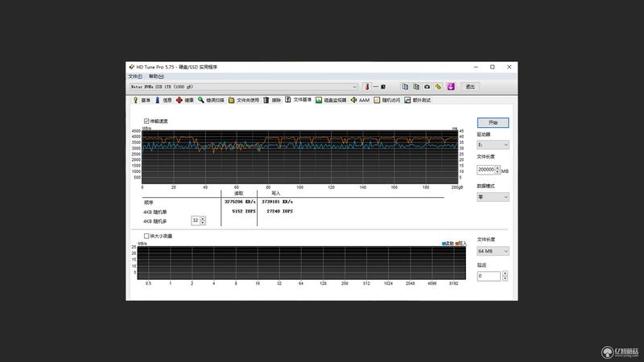Click the write value 27240 IOPS
Screen dimensions: 644x362
(x=279, y=212)
